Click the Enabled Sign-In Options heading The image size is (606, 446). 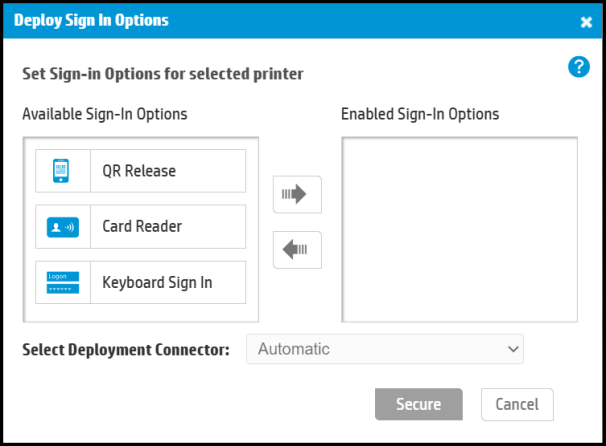tap(420, 113)
